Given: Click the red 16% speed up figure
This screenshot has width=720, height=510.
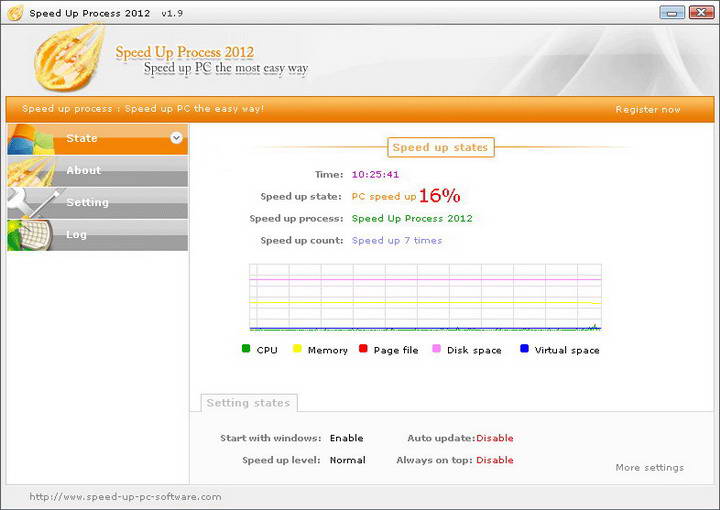Looking at the screenshot, I should click(439, 196).
